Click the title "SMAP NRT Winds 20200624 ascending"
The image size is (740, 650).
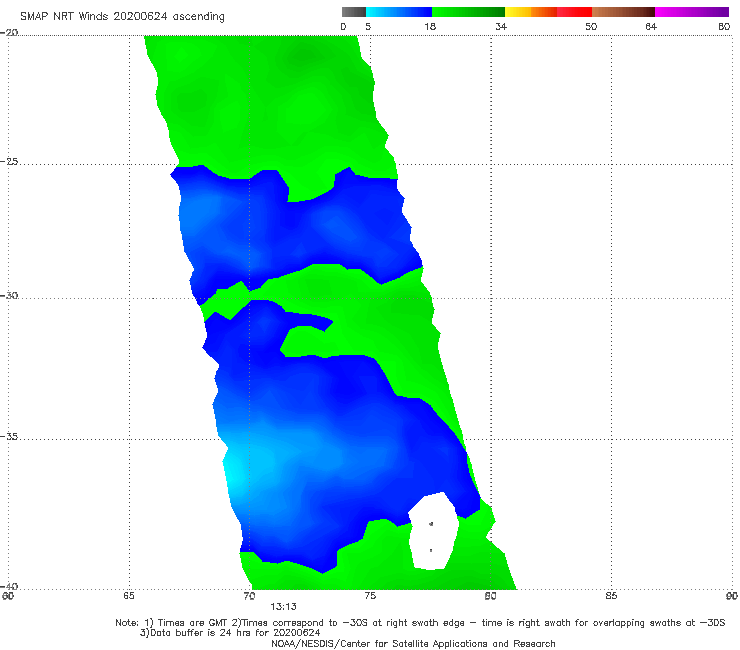click(122, 16)
